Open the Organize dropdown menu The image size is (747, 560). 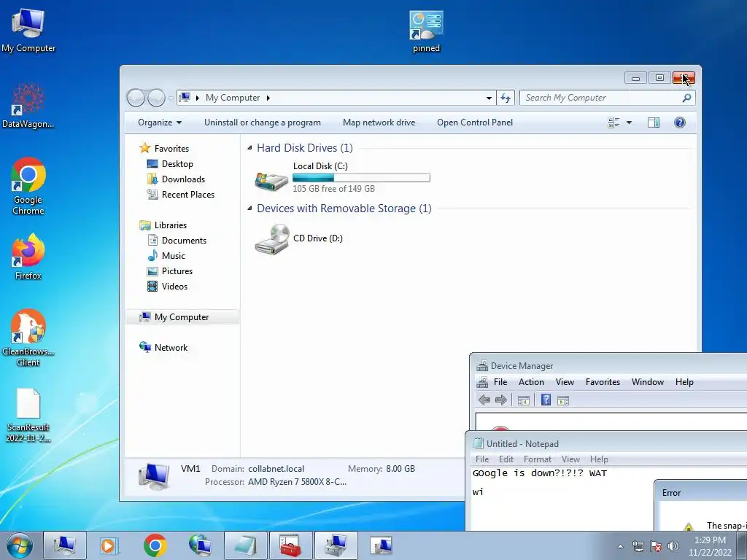click(x=160, y=122)
